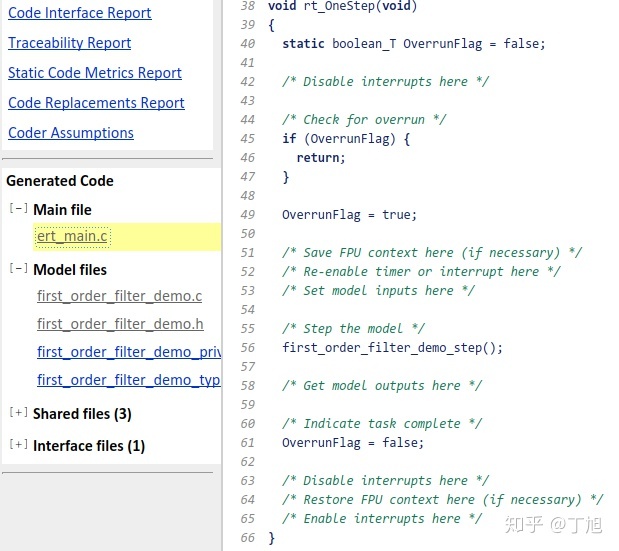Open Static Code Metrics Report
619x551 pixels.
coord(95,73)
